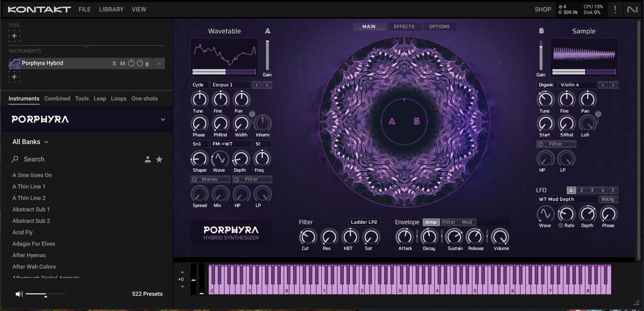Go to previous wavetable with left arrow

tap(257, 85)
